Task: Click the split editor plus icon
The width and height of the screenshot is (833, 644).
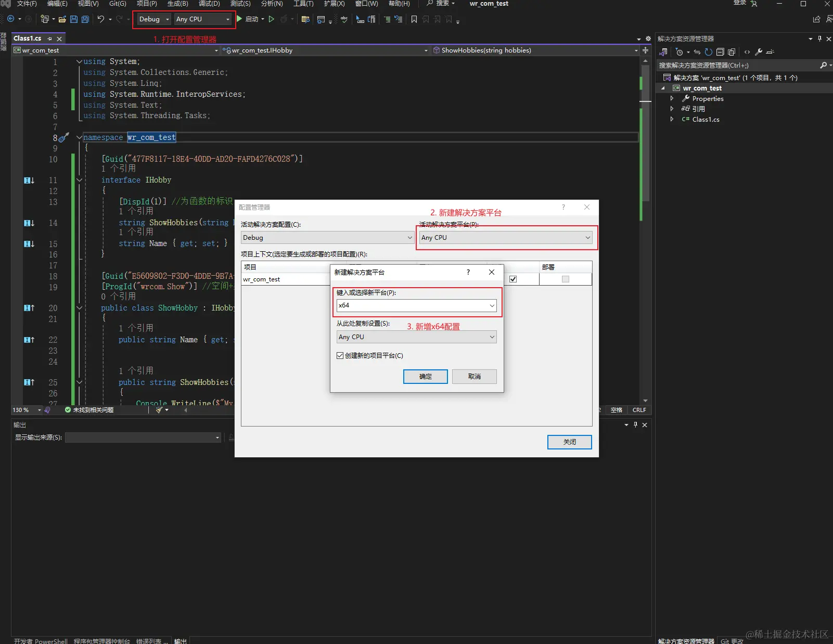Action: click(x=646, y=50)
